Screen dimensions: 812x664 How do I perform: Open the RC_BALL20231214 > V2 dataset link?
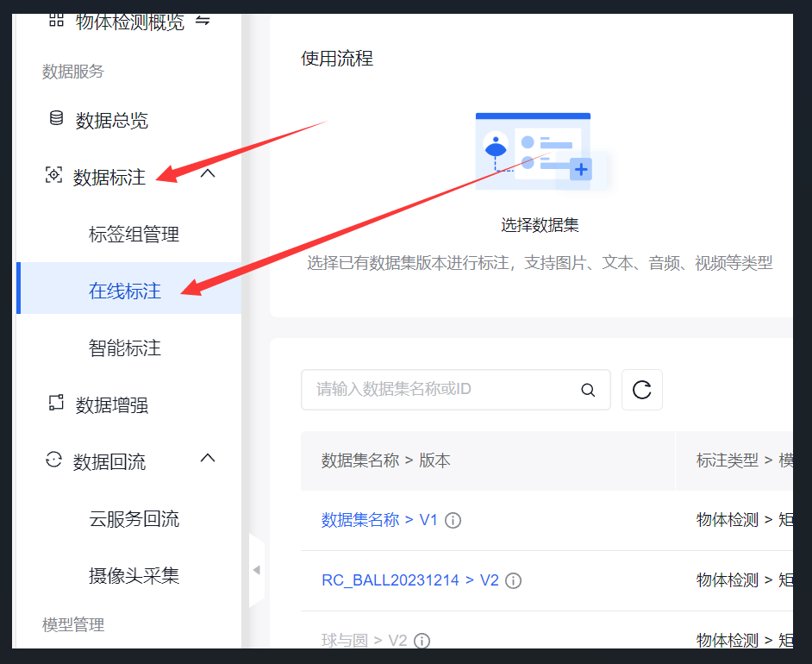tap(410, 580)
